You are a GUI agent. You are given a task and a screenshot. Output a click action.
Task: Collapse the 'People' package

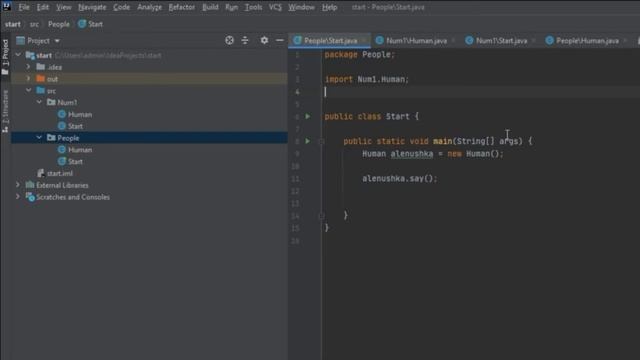pos(39,138)
